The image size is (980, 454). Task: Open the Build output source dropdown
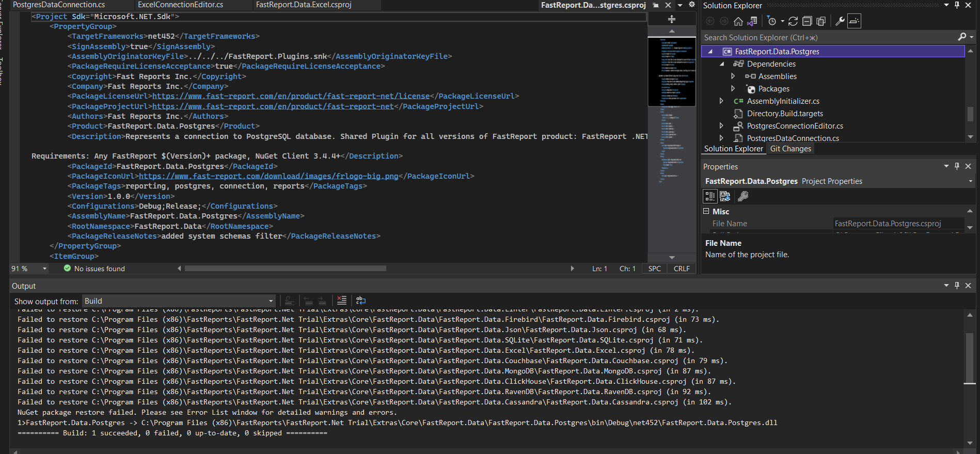point(179,301)
